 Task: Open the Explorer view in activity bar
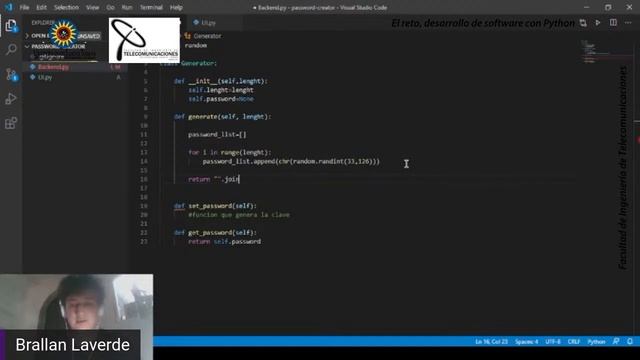[x=11, y=26]
